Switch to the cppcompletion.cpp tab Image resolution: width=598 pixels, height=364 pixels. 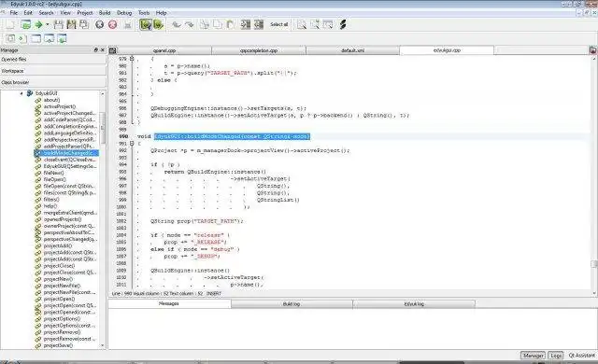tap(259, 50)
